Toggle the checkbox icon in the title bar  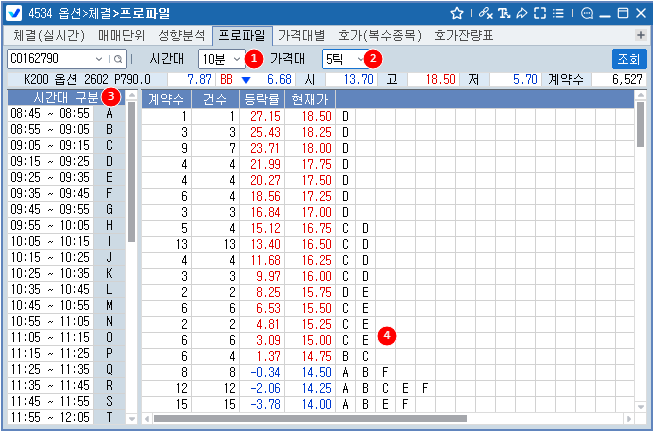pos(14,13)
